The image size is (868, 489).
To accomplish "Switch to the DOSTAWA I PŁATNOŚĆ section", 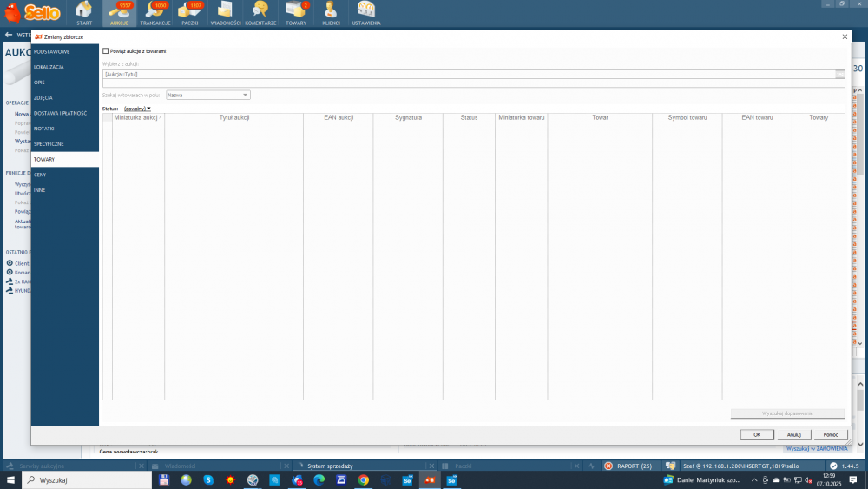I will click(x=65, y=113).
